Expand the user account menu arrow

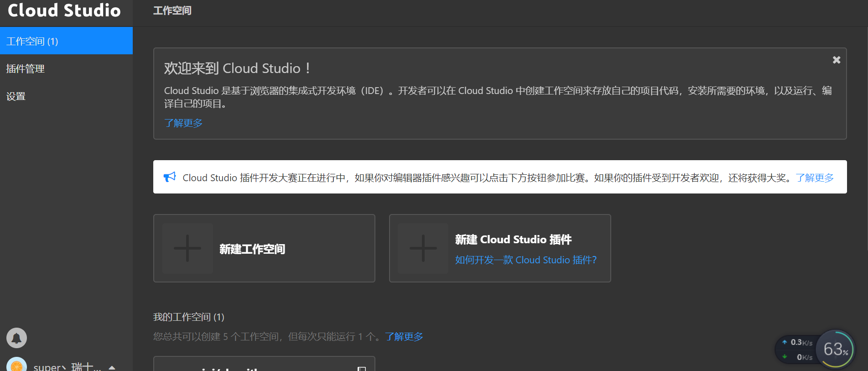point(112,367)
